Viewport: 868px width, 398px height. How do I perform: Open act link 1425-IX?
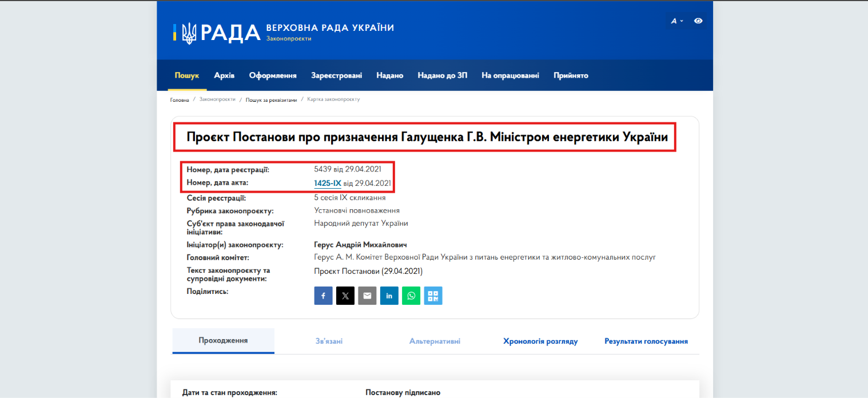pos(328,184)
